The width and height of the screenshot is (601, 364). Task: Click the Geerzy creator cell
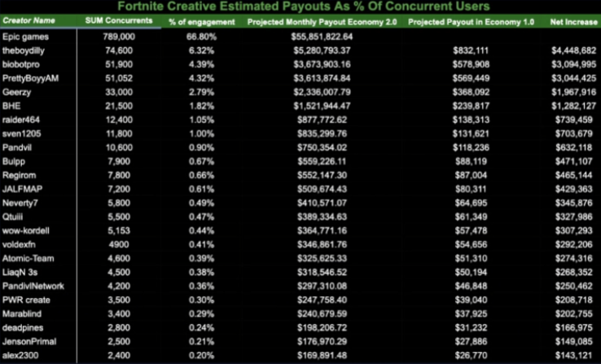point(16,92)
